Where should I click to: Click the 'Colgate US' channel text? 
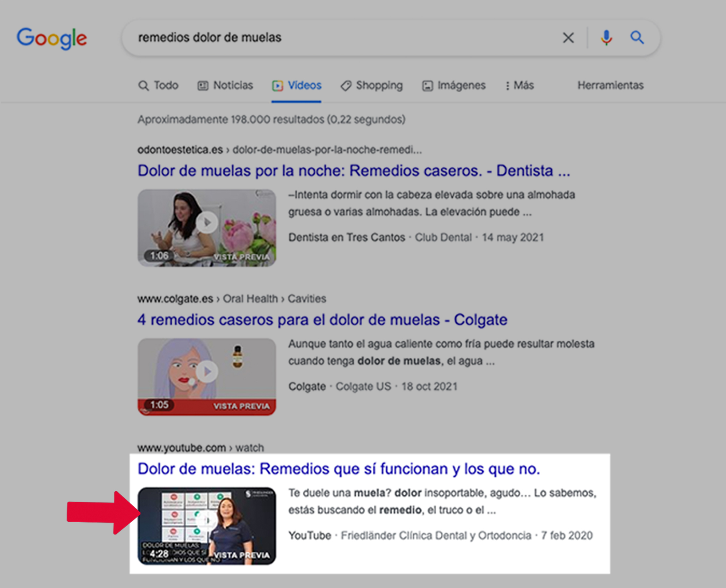(x=363, y=387)
